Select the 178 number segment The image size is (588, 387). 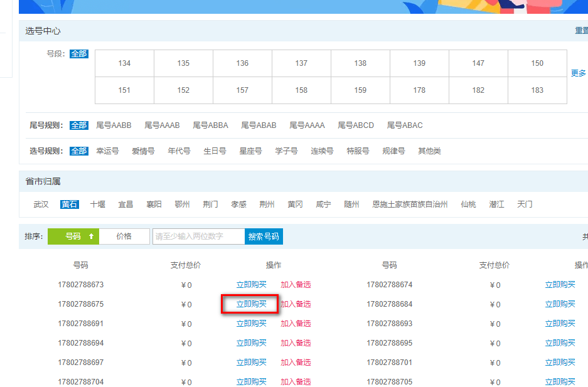pyautogui.click(x=419, y=90)
